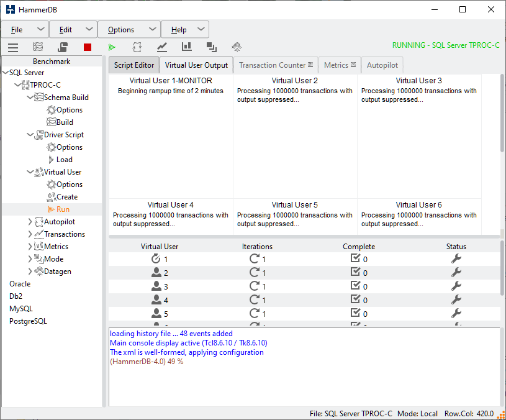Switch to the Script Editor tab
Viewport: 506px width, 420px height.
coord(134,65)
